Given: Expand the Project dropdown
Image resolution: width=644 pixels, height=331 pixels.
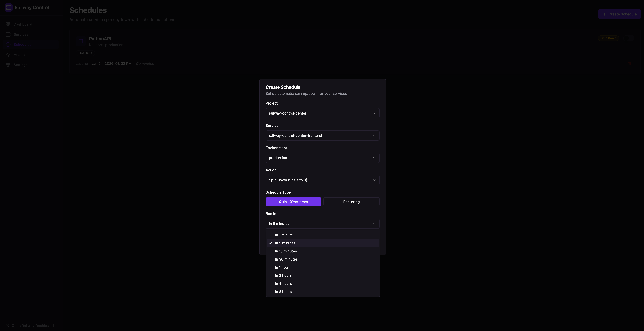Looking at the screenshot, I should click(x=322, y=113).
